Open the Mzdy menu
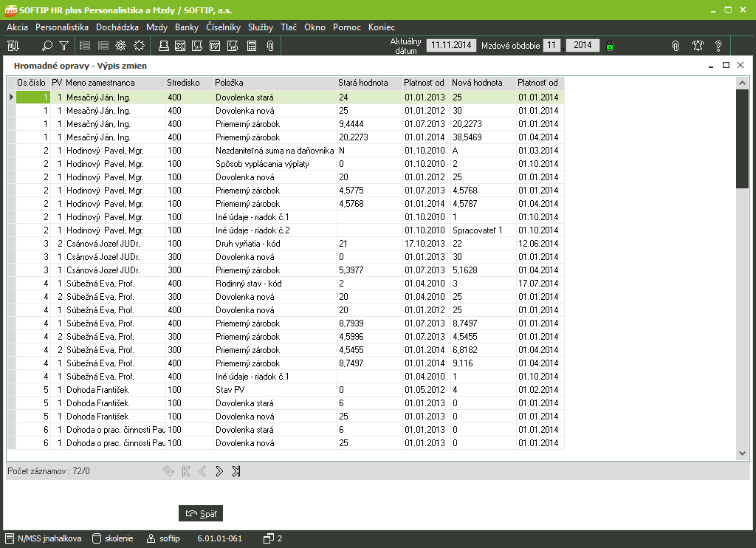The image size is (756, 548). point(157,27)
